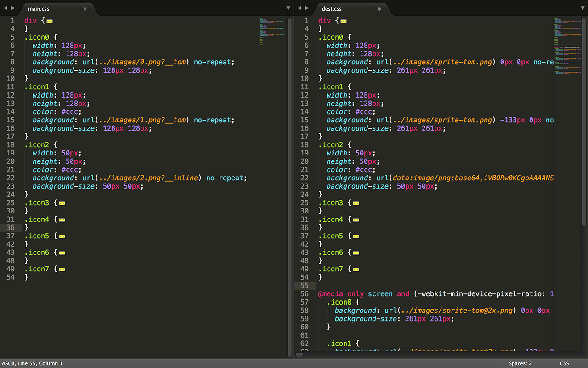
Task: Unfold the .icon6 block in dest.css
Action: 356,253
